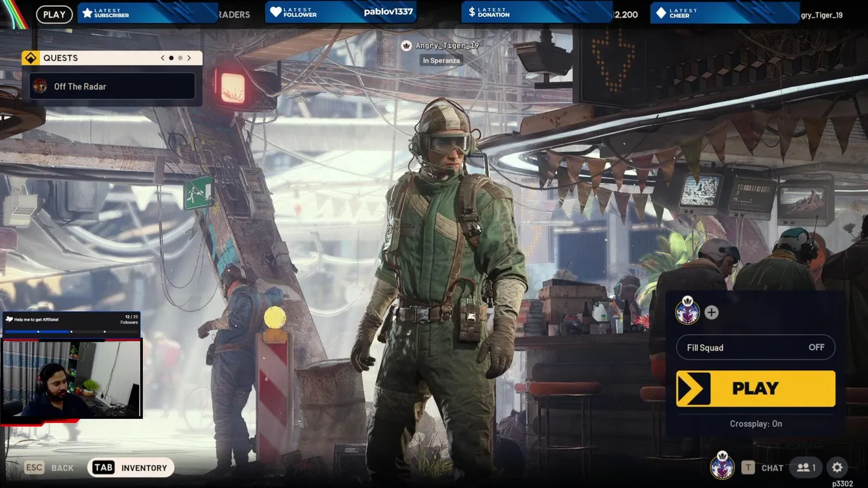Viewport: 868px width, 488px height.
Task: Click Latest Donation dollar icon
Action: coord(472,12)
